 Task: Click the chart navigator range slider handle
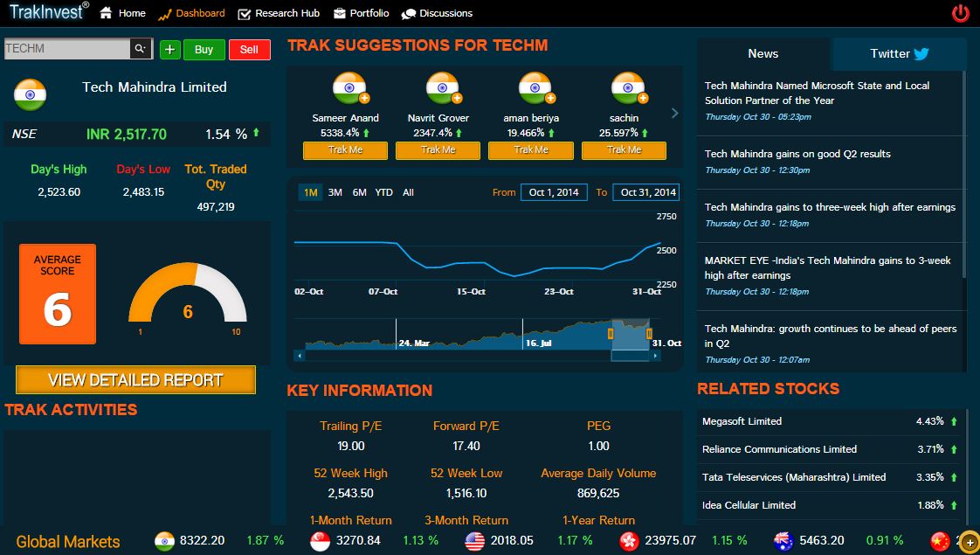(611, 333)
